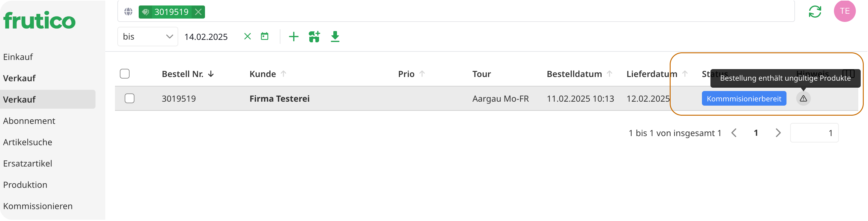
Task: Open the calendar date picker
Action: pyautogui.click(x=265, y=37)
